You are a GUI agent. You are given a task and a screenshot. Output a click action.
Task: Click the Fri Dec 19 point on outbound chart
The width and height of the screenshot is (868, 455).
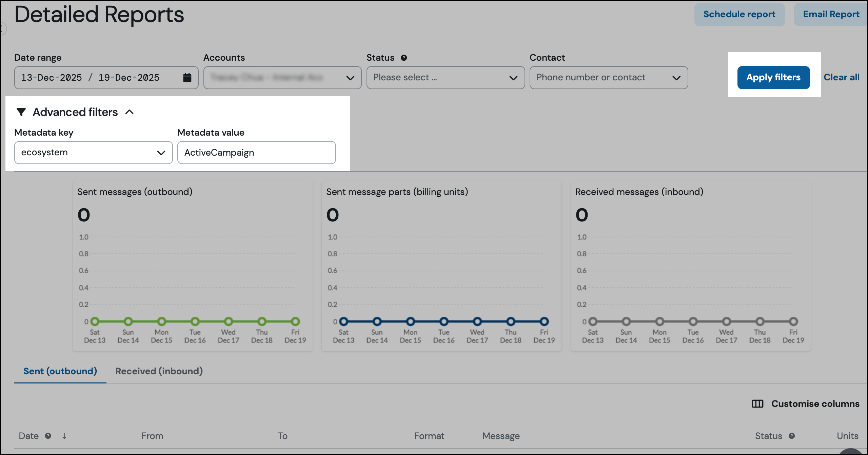pyautogui.click(x=295, y=321)
